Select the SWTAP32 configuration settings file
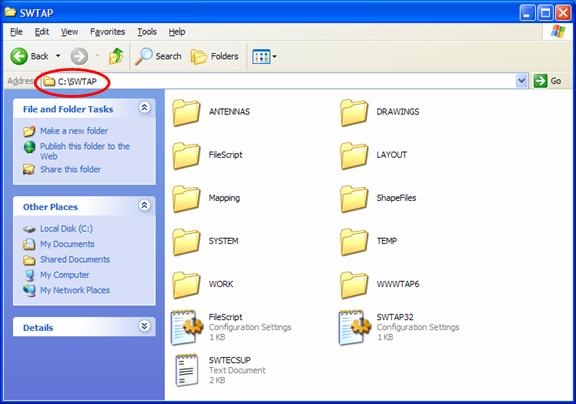576x404 pixels. [399, 327]
